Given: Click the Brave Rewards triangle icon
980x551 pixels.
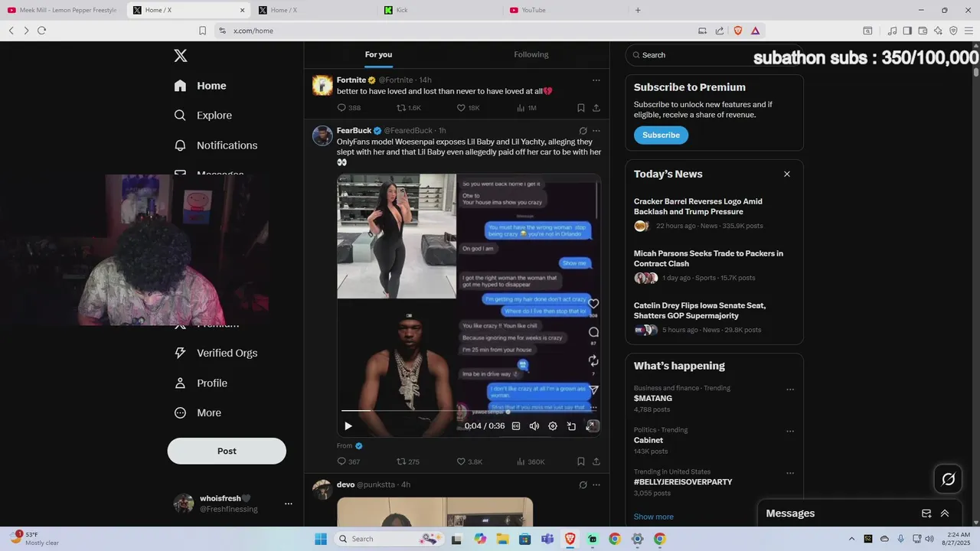Looking at the screenshot, I should pyautogui.click(x=755, y=31).
